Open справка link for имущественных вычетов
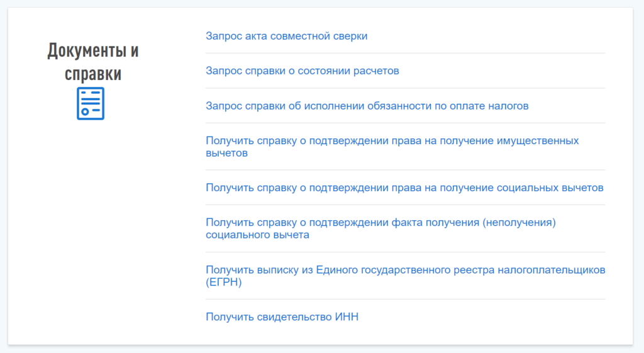The width and height of the screenshot is (644, 353). (392, 141)
